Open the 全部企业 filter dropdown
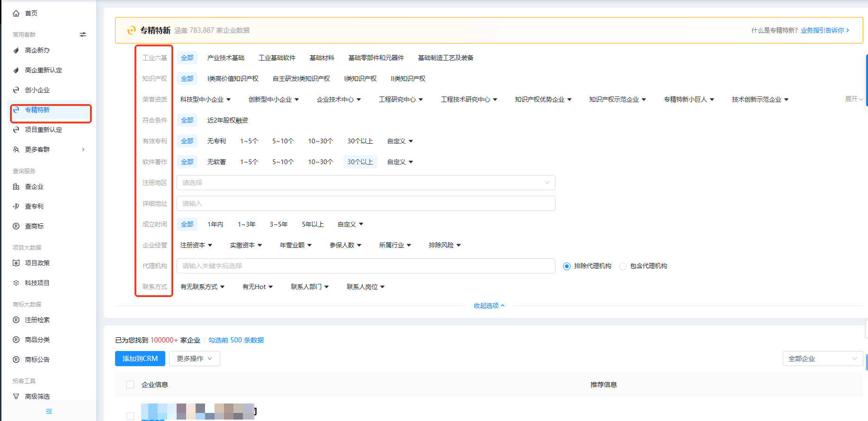 coord(822,359)
